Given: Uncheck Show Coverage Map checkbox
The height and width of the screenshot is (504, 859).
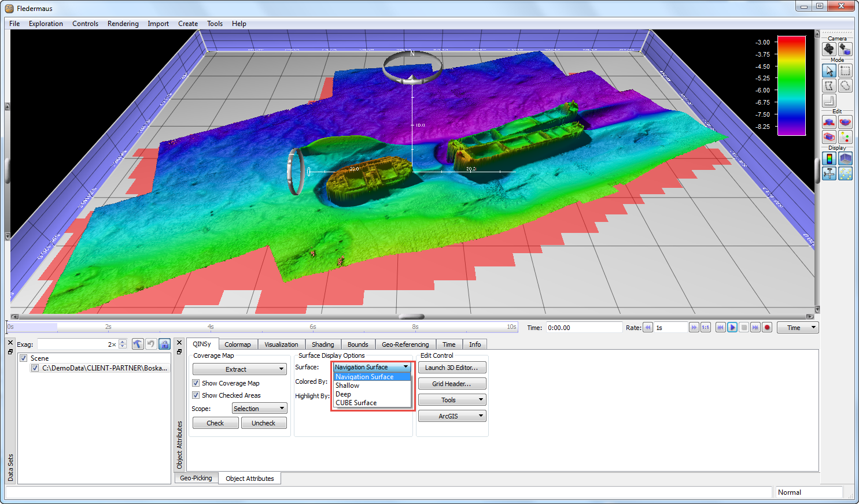Looking at the screenshot, I should (196, 383).
